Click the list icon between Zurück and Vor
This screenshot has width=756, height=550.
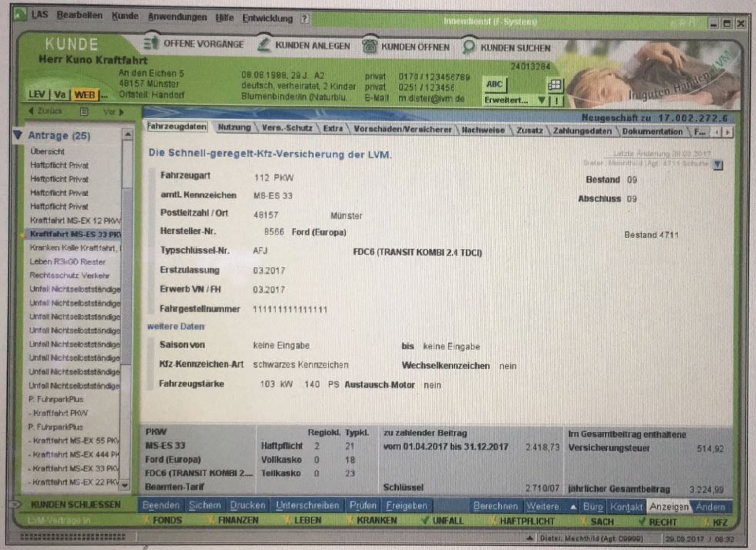pyautogui.click(x=84, y=111)
